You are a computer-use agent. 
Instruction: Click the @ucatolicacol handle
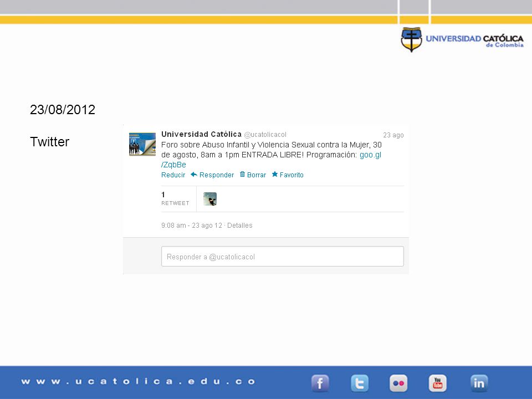tap(265, 135)
